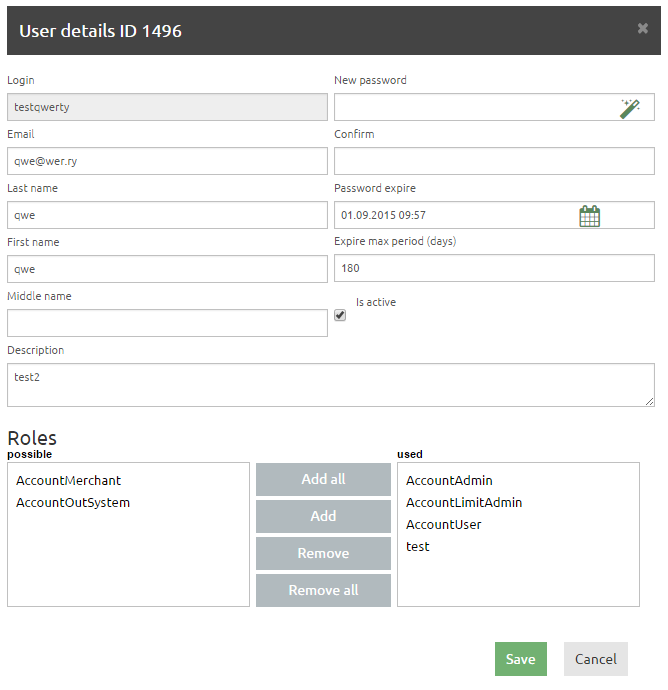This screenshot has height=690, width=668.
Task: Choose AccountLimitAdmin in used roles list
Action: [x=464, y=503]
